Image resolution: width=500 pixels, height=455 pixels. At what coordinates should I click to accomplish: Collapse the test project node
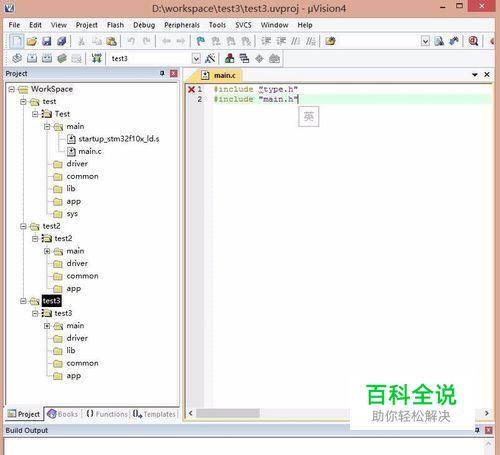pos(23,102)
